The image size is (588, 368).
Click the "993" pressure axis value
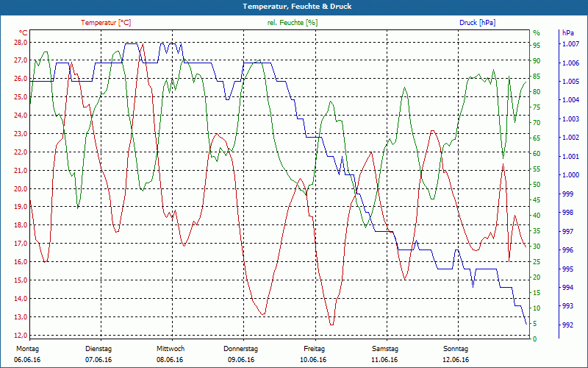pyautogui.click(x=567, y=306)
